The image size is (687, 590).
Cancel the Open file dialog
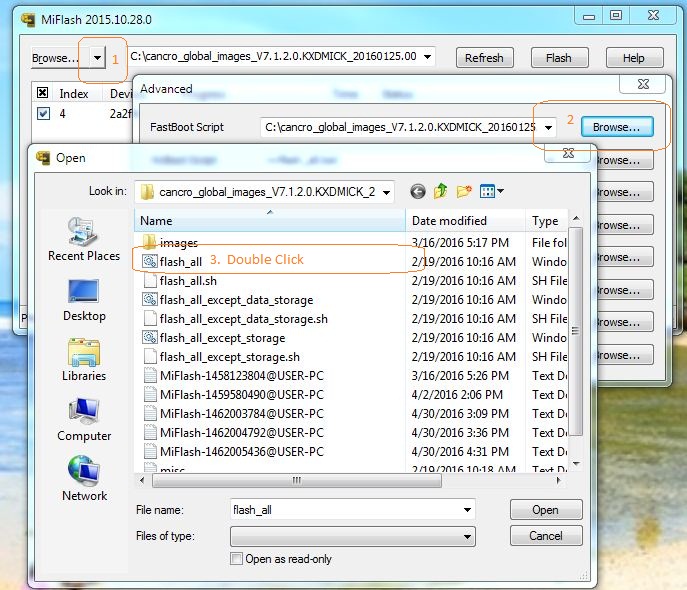546,536
